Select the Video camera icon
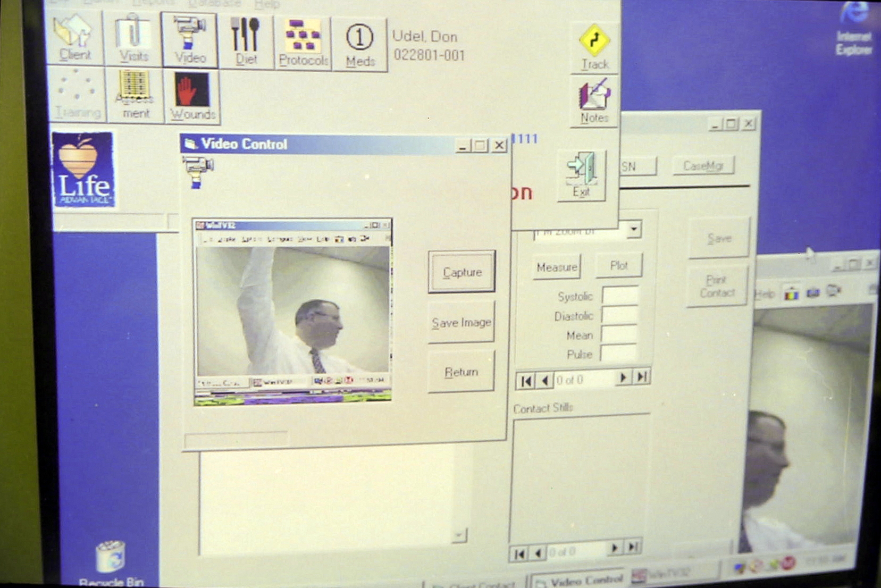This screenshot has height=588, width=881. [189, 40]
